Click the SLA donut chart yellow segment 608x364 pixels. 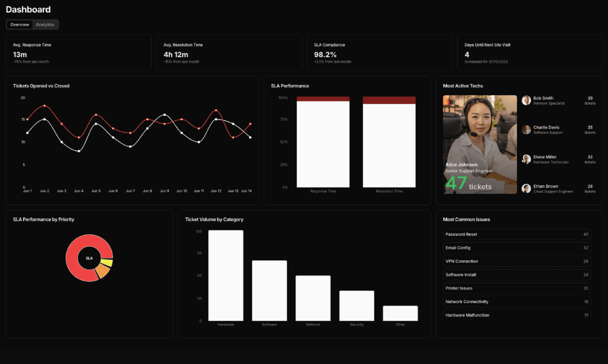pos(106,263)
